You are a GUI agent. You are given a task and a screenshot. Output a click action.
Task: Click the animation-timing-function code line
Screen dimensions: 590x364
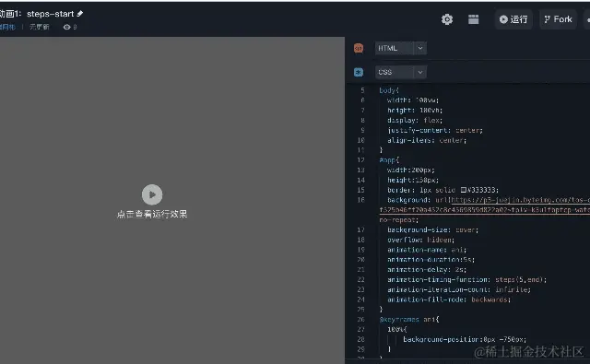467,280
